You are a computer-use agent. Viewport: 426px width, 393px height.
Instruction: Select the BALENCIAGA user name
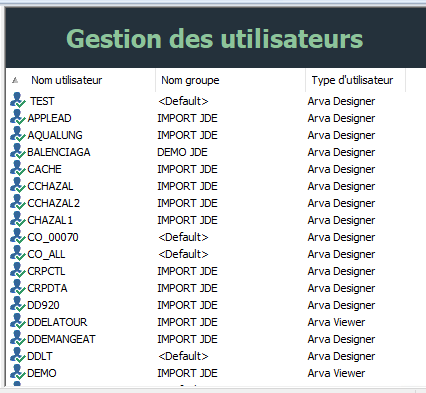[x=59, y=152]
